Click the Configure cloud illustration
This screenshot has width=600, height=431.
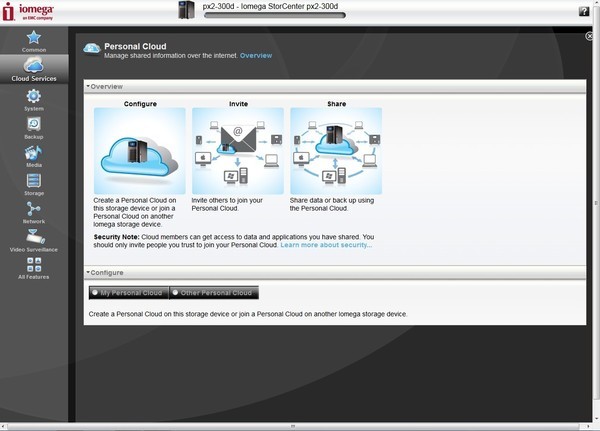coord(140,151)
